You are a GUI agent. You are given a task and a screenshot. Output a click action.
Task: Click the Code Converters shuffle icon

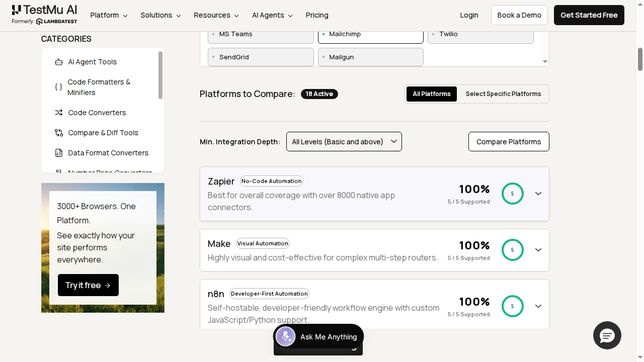point(59,113)
